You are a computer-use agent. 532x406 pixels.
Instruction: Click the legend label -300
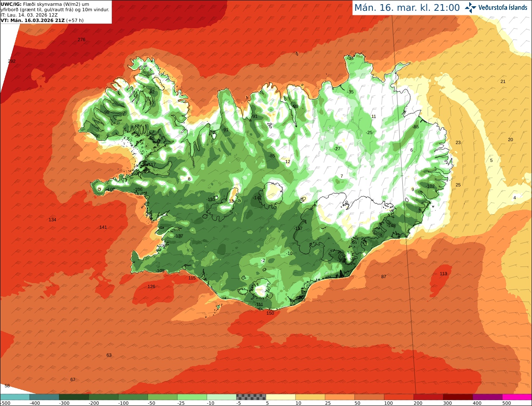tap(64, 403)
